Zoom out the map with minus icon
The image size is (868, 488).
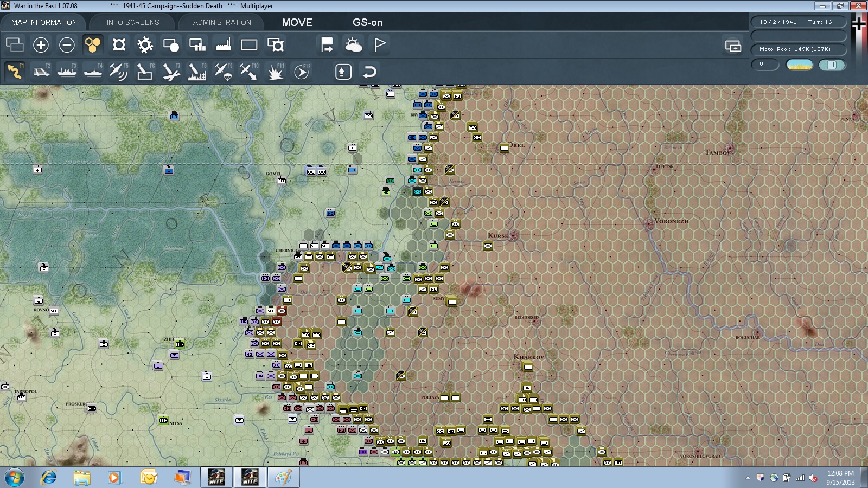click(x=67, y=45)
